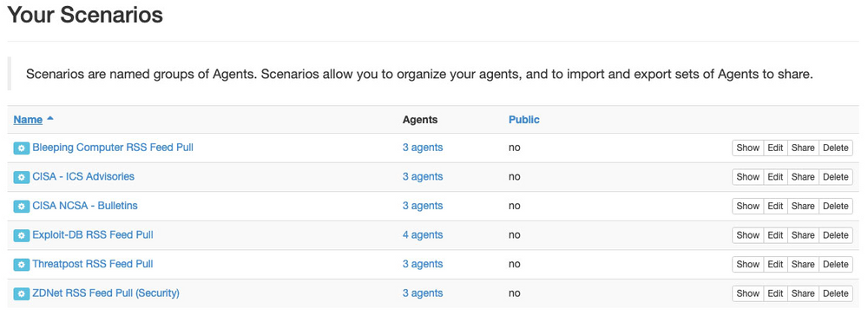Open the 4 agents link for Exploit-DB
The width and height of the screenshot is (868, 316).
(423, 234)
